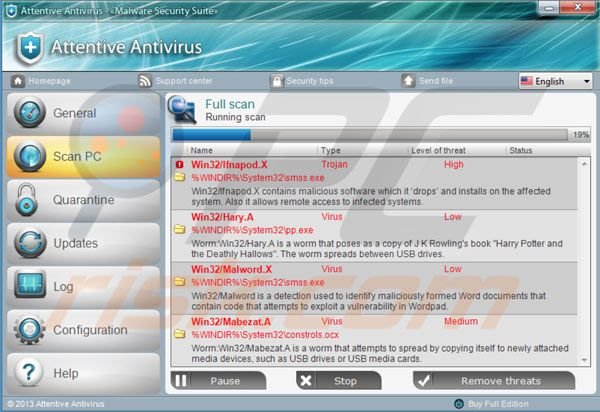Click the %WINDIR%\System32\pp.exe path
Image resolution: width=600 pixels, height=412 pixels.
[x=252, y=230]
